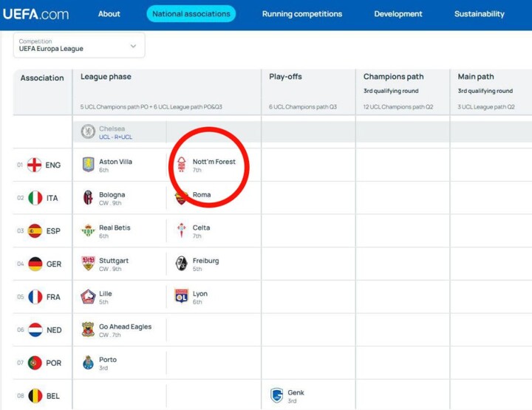Click the Aston Villa club crest
Image resolution: width=532 pixels, height=410 pixels.
pyautogui.click(x=88, y=165)
